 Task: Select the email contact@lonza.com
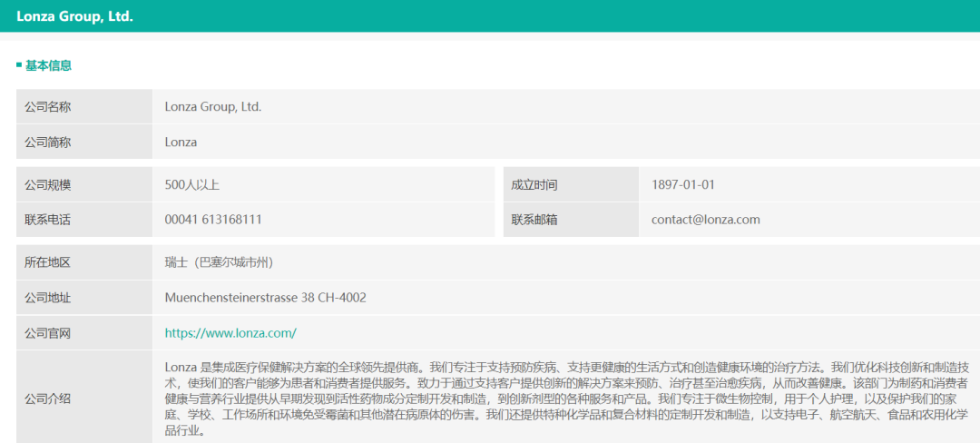point(706,220)
